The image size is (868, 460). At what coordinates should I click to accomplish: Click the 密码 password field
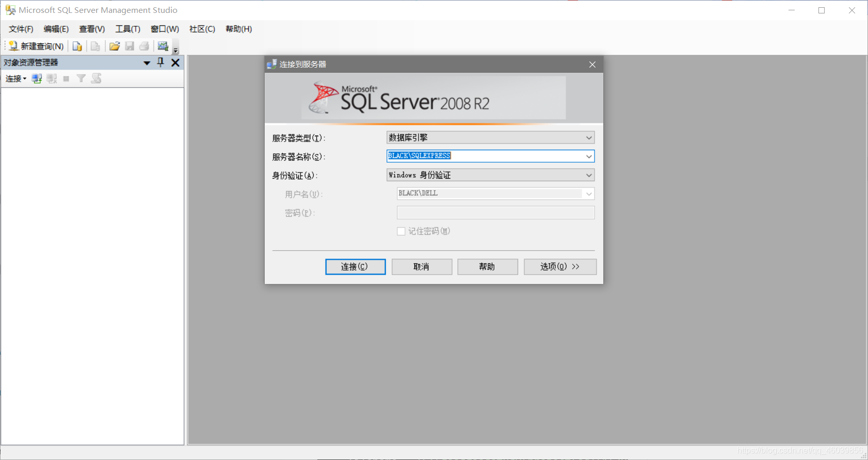[x=495, y=212]
